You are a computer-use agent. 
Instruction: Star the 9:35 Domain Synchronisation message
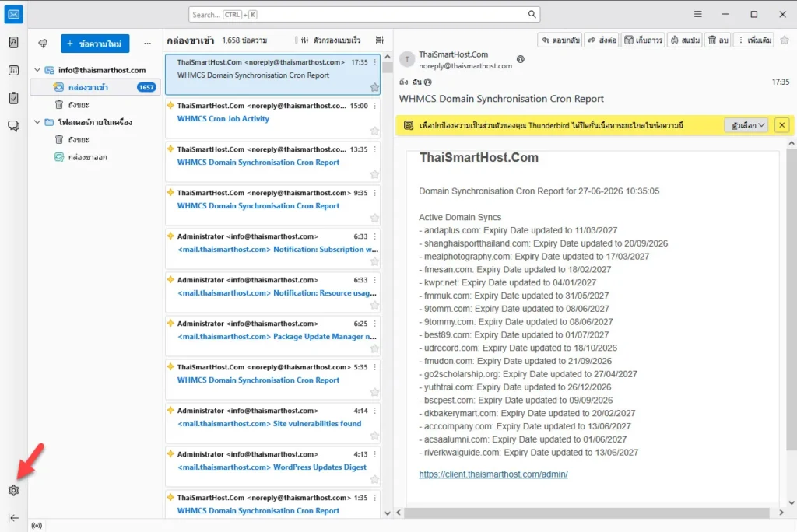374,218
